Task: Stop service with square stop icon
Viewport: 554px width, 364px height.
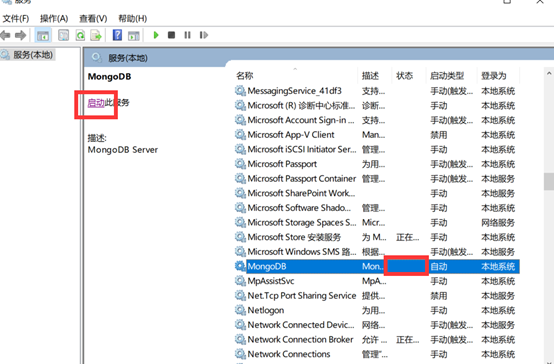Action: 171,35
